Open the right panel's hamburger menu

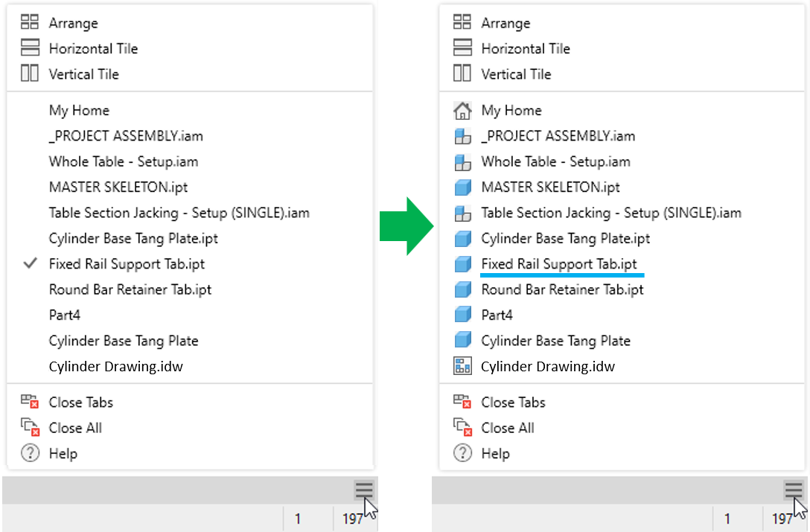pyautogui.click(x=792, y=490)
